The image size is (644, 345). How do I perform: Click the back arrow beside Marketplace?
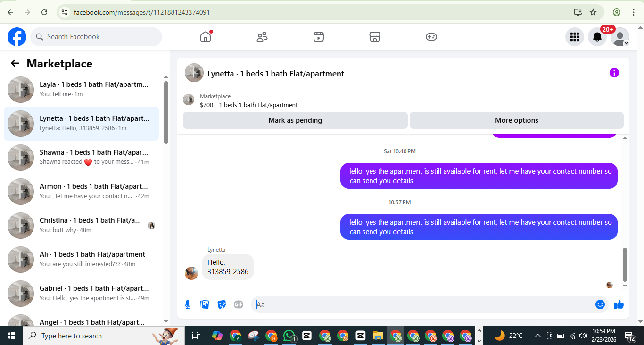coord(15,64)
